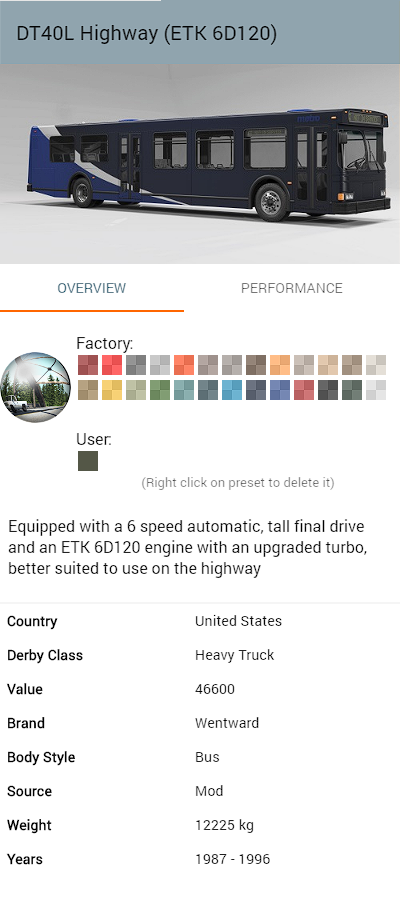Select the coral red swatch in second row
400x900 pixels.
(304, 390)
